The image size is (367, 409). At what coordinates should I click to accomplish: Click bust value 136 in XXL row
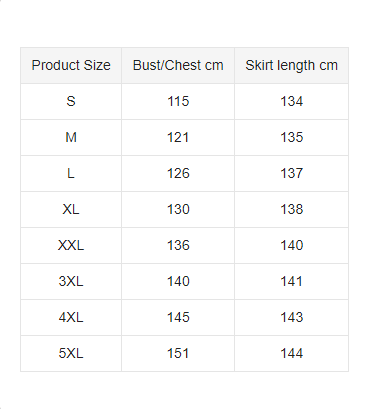click(178, 245)
